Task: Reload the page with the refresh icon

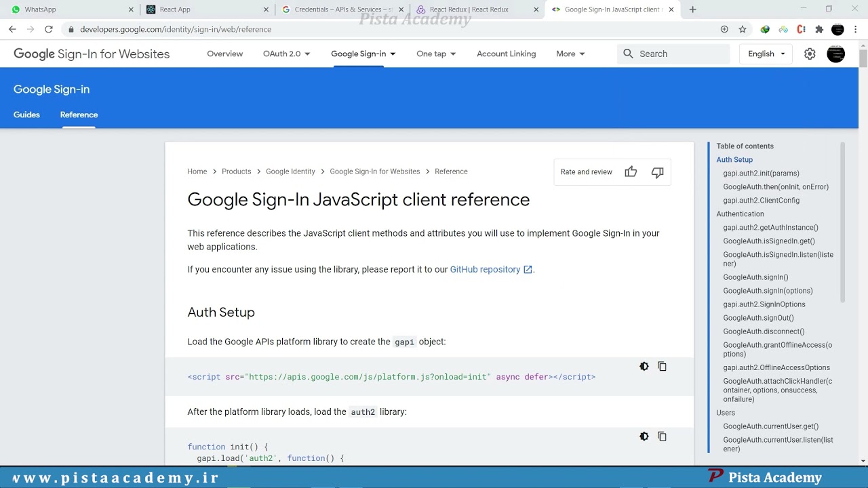Action: coord(48,29)
